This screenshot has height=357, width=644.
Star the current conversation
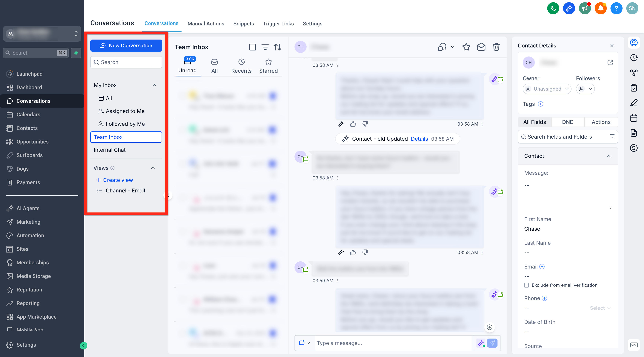[x=466, y=47]
